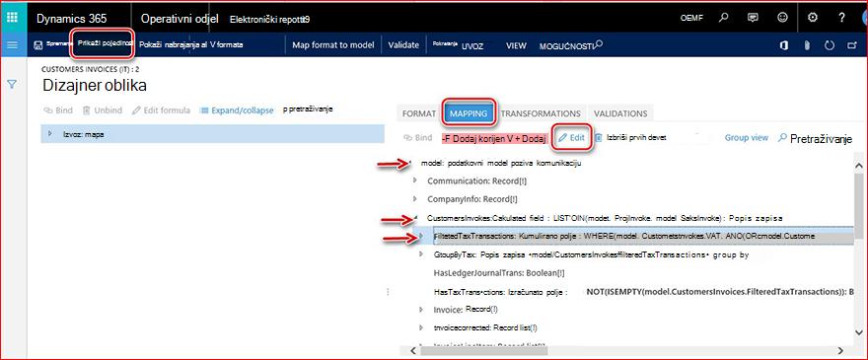Image resolution: width=868 pixels, height=360 pixels.
Task: Click the horizontal scrollbar left arrow
Action: tap(413, 350)
